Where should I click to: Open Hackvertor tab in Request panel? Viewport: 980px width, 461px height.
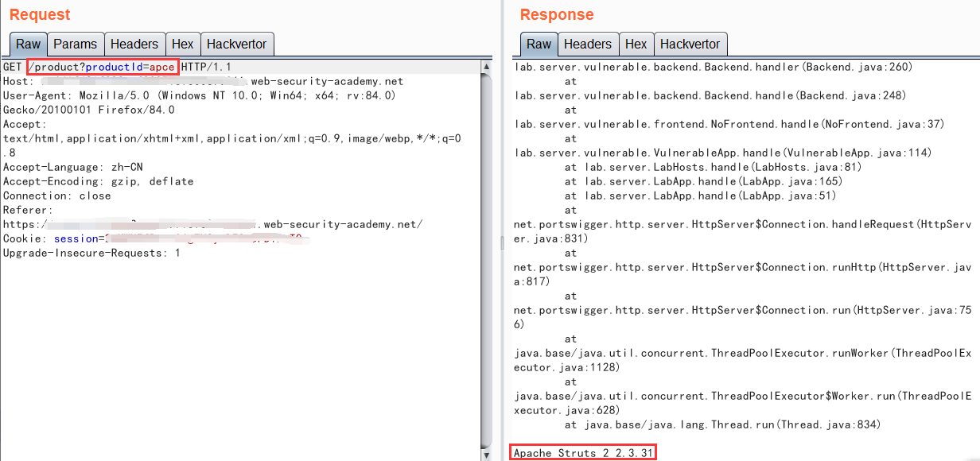click(x=237, y=45)
